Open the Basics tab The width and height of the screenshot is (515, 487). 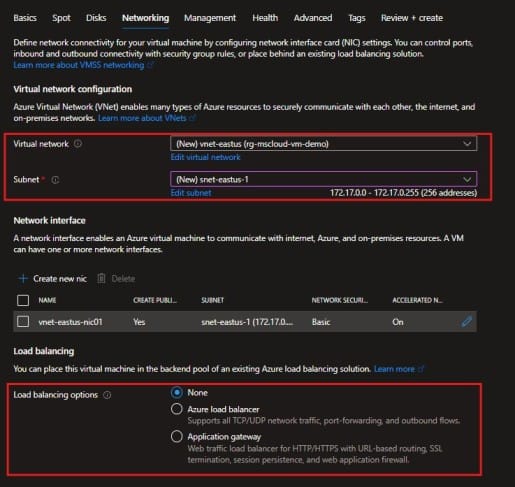25,18
